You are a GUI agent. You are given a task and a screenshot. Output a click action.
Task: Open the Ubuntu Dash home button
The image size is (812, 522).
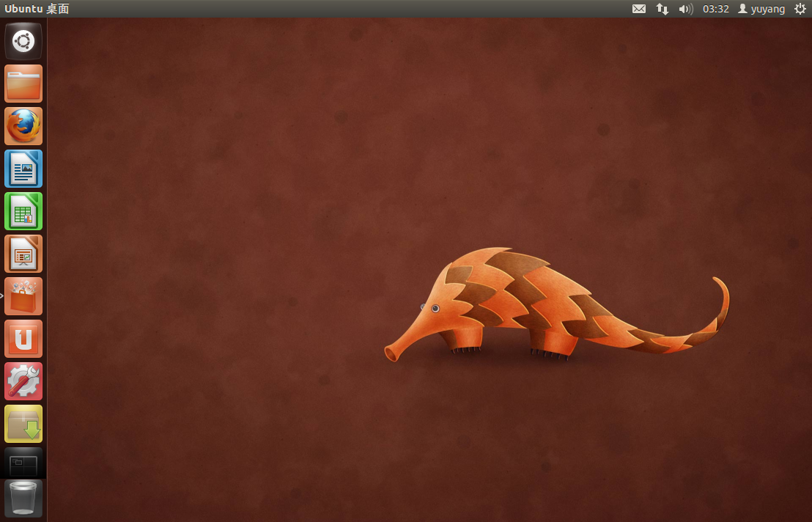[23, 42]
